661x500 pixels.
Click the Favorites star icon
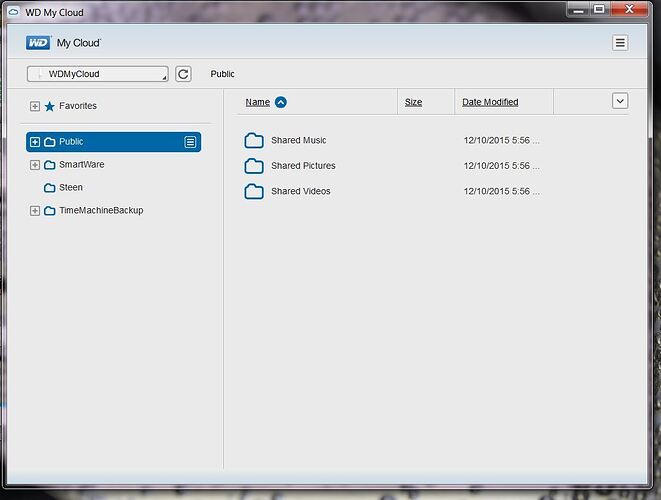pos(50,106)
